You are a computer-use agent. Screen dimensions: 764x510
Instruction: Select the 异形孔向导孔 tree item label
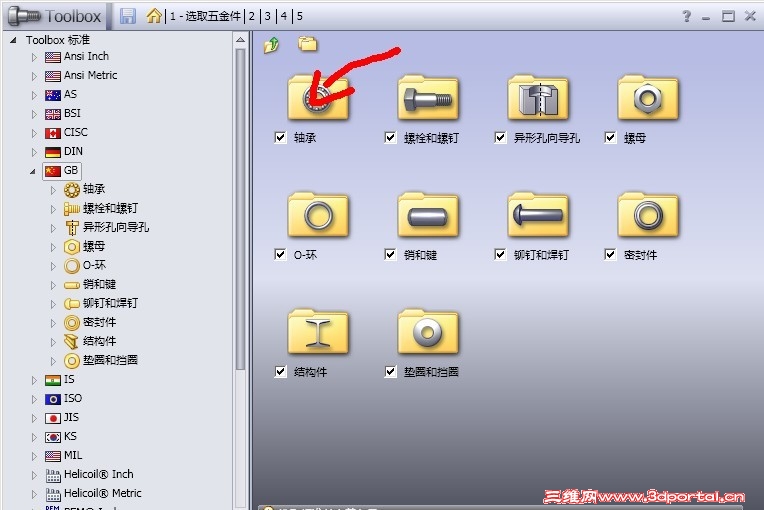click(x=116, y=227)
